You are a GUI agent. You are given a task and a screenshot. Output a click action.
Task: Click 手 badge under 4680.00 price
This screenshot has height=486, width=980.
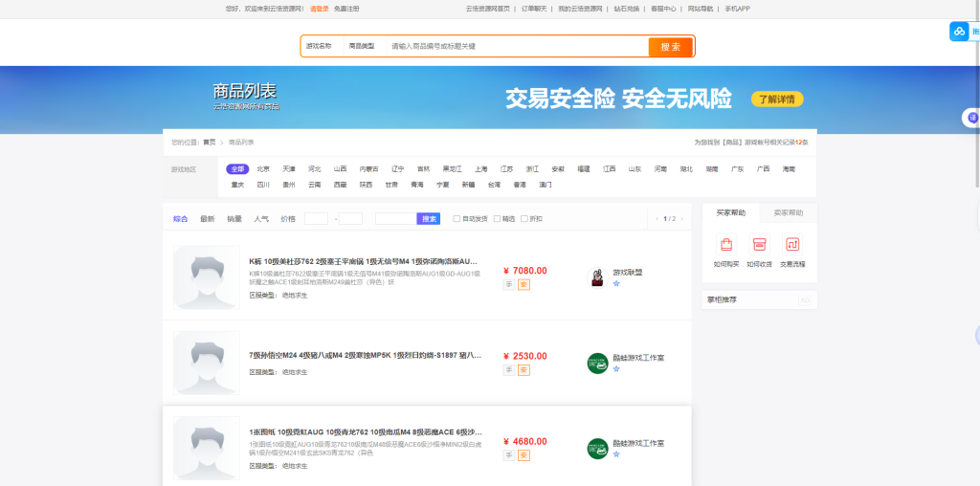(x=509, y=455)
